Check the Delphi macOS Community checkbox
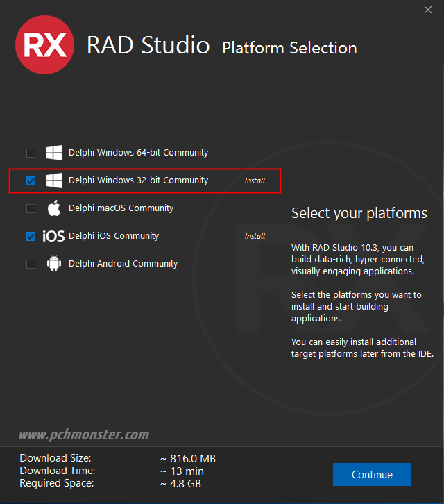Screen dimensions: 444x504 [31, 208]
